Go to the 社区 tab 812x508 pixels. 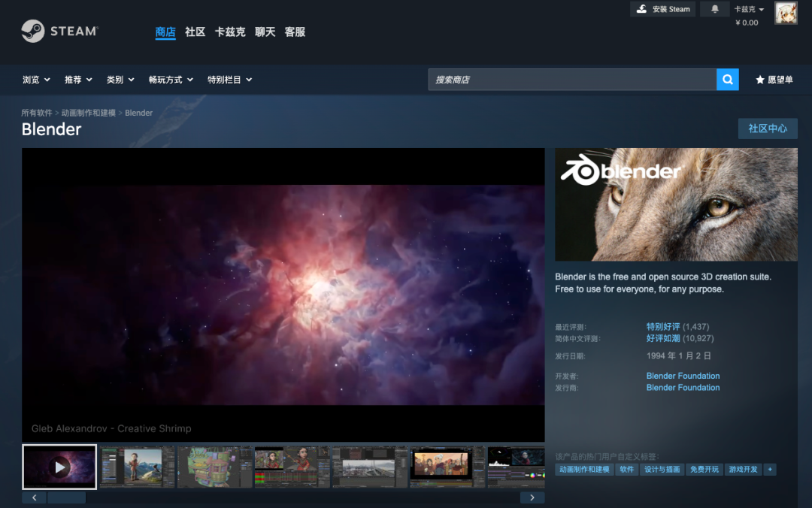195,32
